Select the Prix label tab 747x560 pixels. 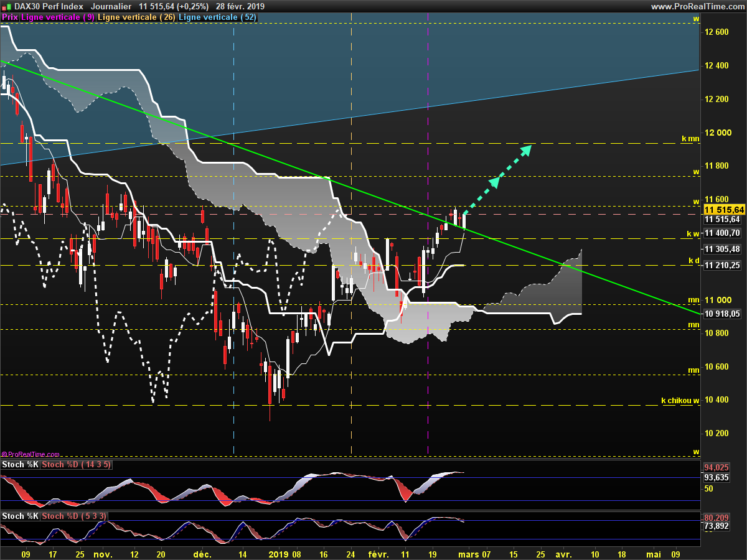[10, 17]
